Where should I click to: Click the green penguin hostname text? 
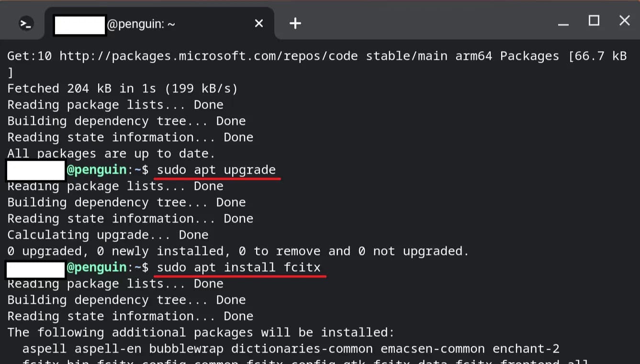point(97,169)
